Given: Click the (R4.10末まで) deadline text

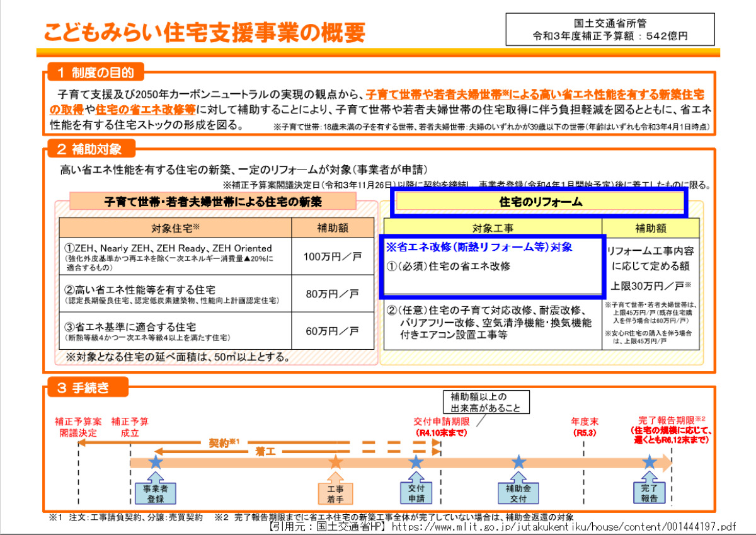Looking at the screenshot, I should point(441,433).
